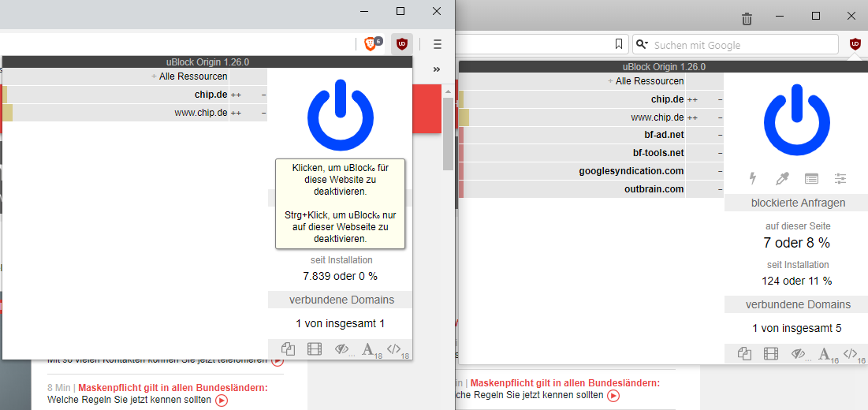This screenshot has width=868, height=410.
Task: Toggle large media blocking icon in right popup
Action: [771, 353]
